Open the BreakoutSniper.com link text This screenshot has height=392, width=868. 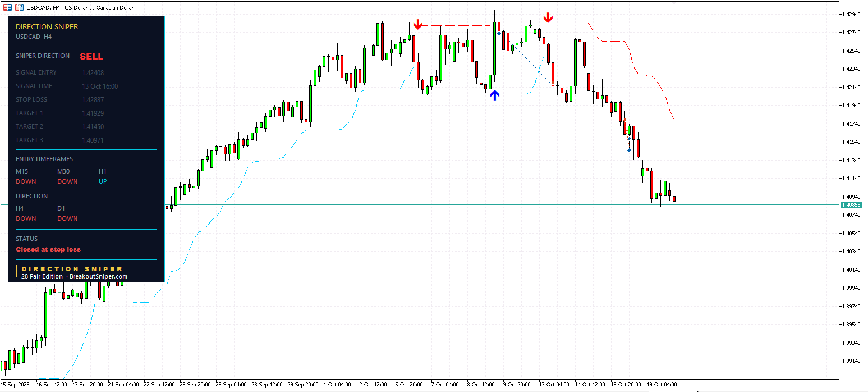click(98, 276)
